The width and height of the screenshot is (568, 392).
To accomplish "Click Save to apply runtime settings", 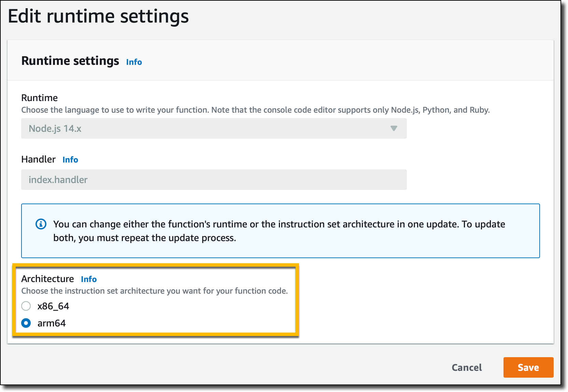I will (x=528, y=367).
